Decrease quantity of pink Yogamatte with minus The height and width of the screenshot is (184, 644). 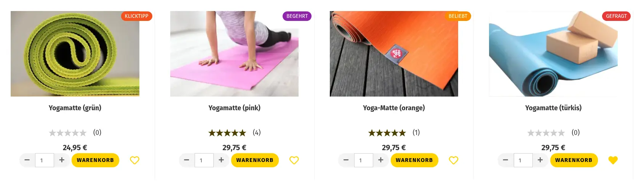click(x=187, y=160)
